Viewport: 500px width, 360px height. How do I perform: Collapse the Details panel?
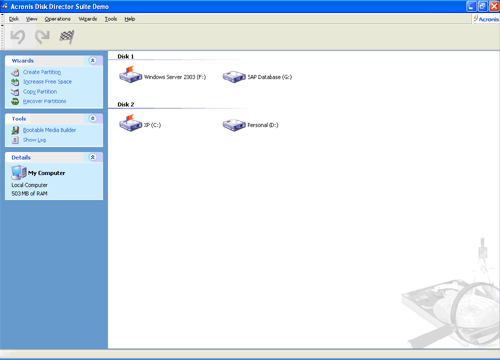tap(93, 157)
